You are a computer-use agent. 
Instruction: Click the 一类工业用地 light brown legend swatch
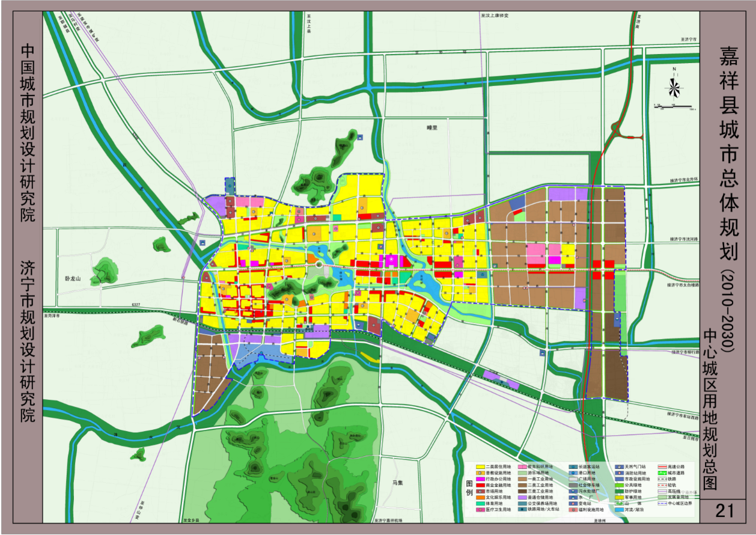coord(522,479)
